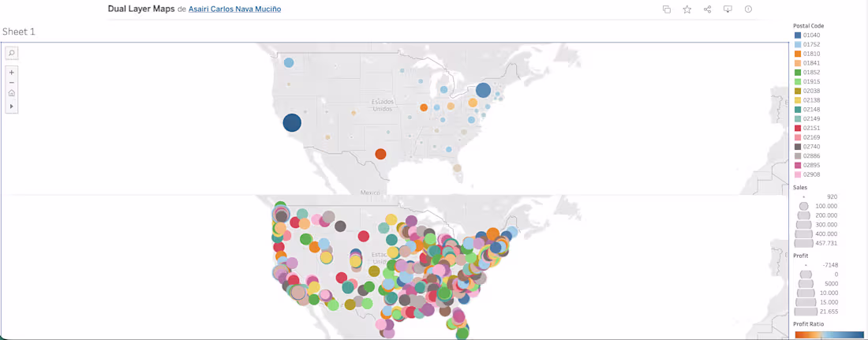The height and width of the screenshot is (340, 868).
Task: Open the details info icon in header
Action: [x=748, y=9]
